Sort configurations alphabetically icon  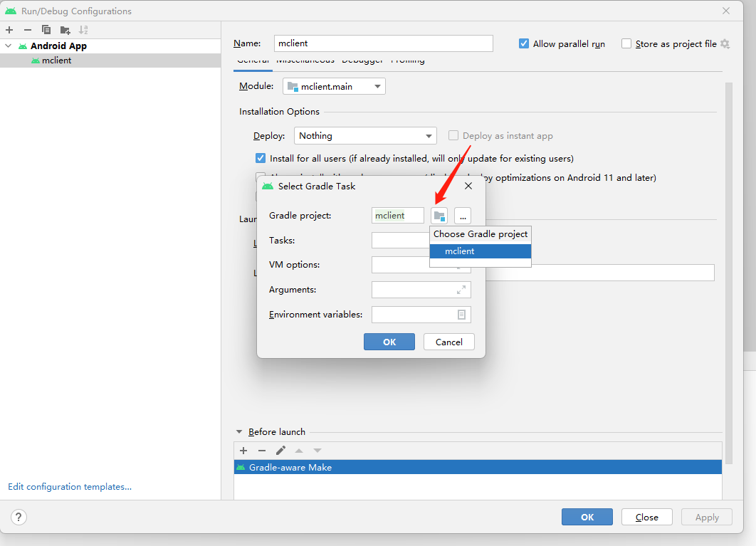83,30
